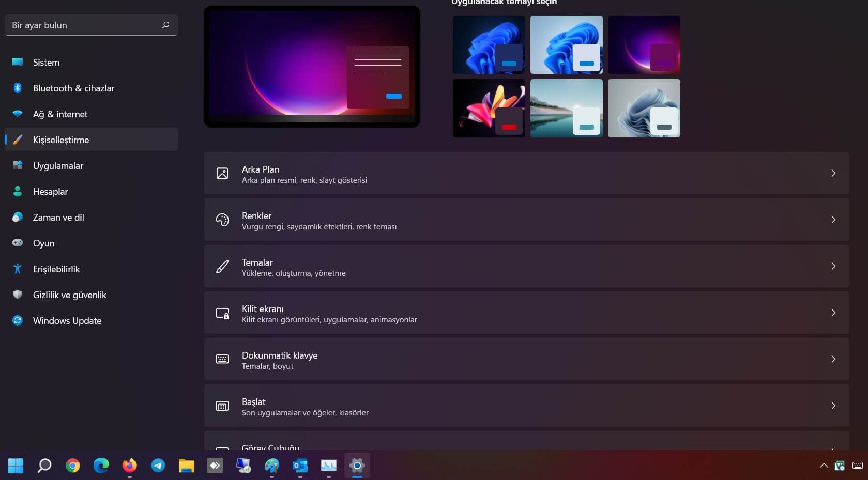Launch Telegram from the taskbar
Viewport: 868px width, 480px height.
tap(158, 466)
